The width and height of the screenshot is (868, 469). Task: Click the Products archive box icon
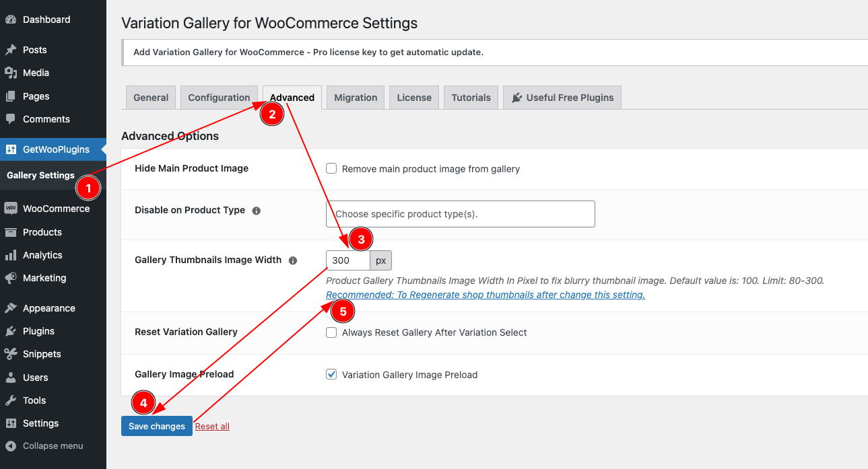pos(11,232)
